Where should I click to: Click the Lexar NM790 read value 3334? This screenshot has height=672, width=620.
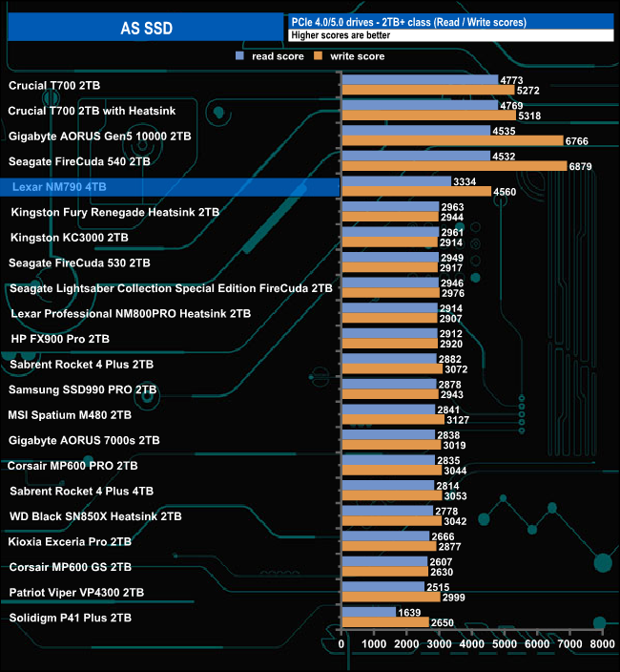tap(465, 181)
